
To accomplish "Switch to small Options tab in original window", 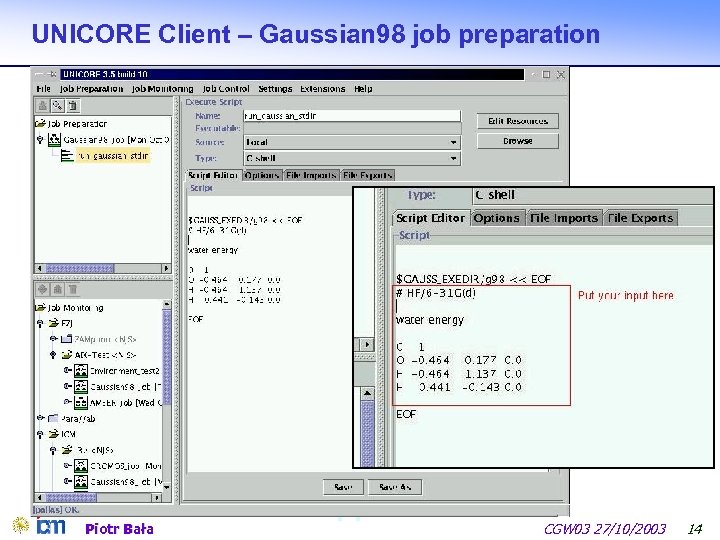I will [262, 175].
